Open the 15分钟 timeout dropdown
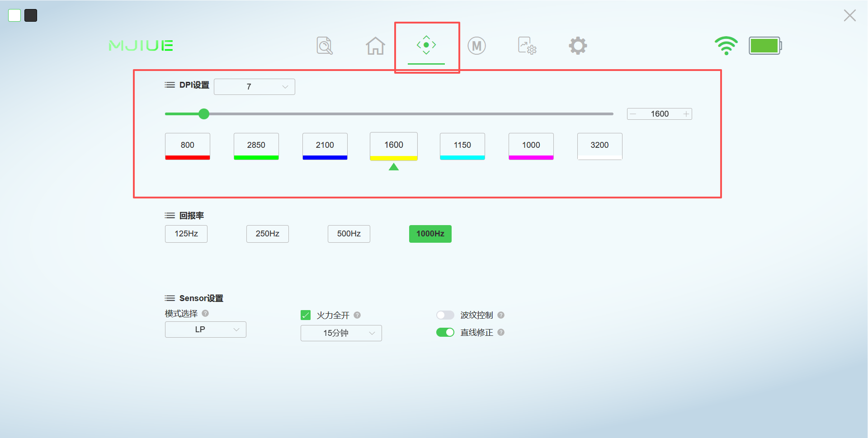868x438 pixels. pyautogui.click(x=341, y=333)
